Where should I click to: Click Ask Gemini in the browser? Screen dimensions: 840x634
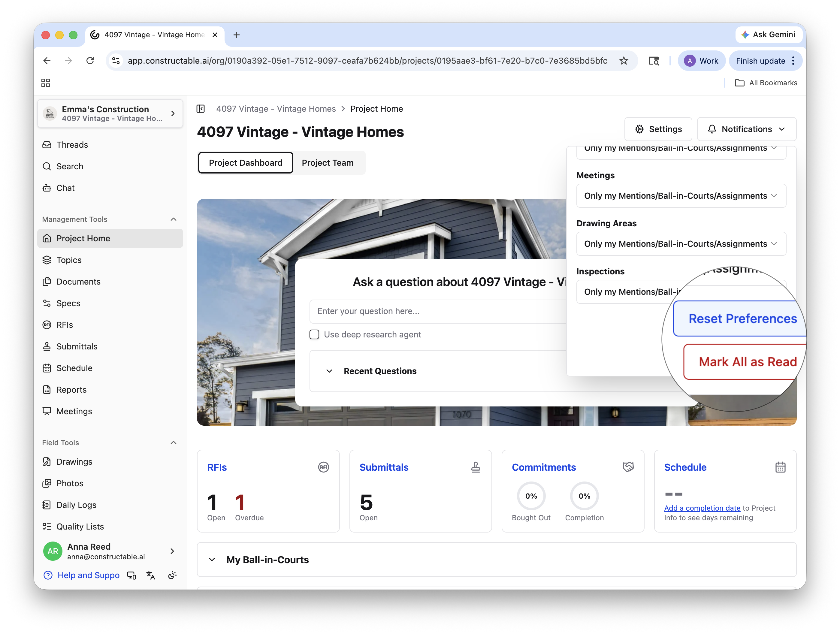769,35
